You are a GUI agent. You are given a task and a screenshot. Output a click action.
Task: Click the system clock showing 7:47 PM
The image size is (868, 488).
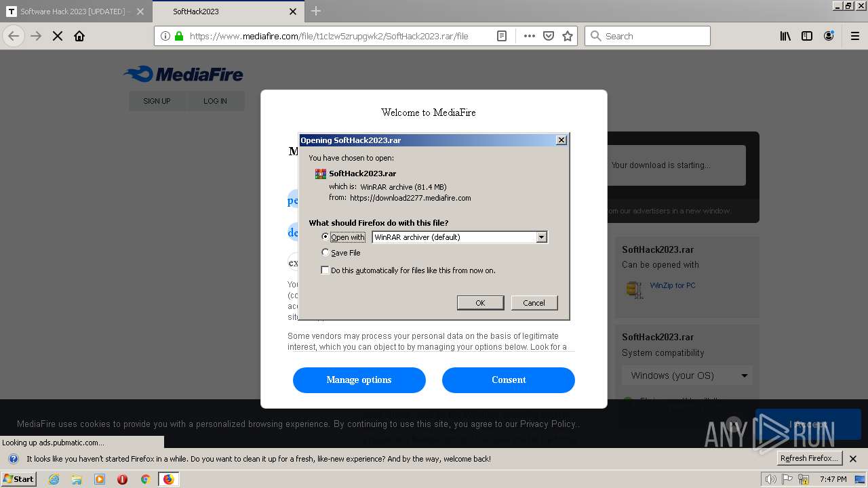click(x=833, y=479)
